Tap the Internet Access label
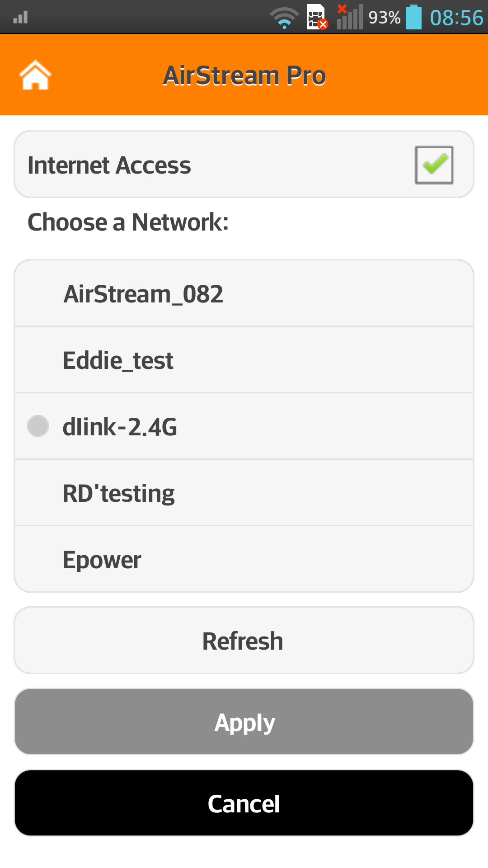488x868 pixels. (109, 165)
